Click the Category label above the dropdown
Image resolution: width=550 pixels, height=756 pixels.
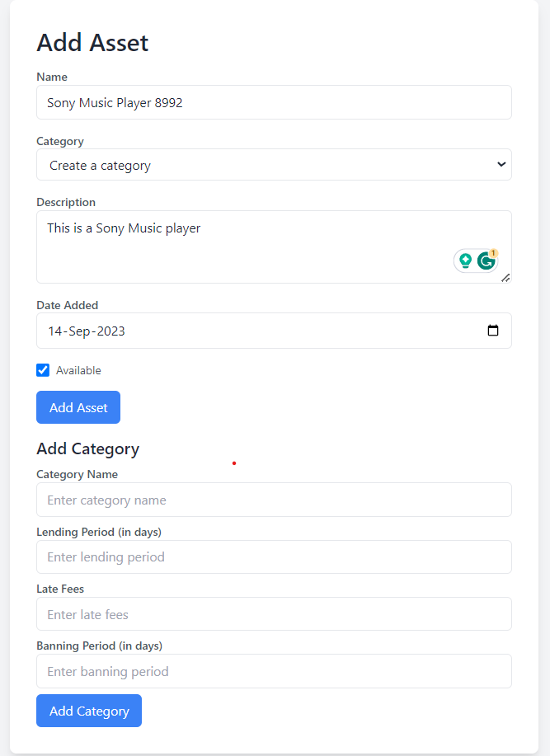tap(60, 141)
